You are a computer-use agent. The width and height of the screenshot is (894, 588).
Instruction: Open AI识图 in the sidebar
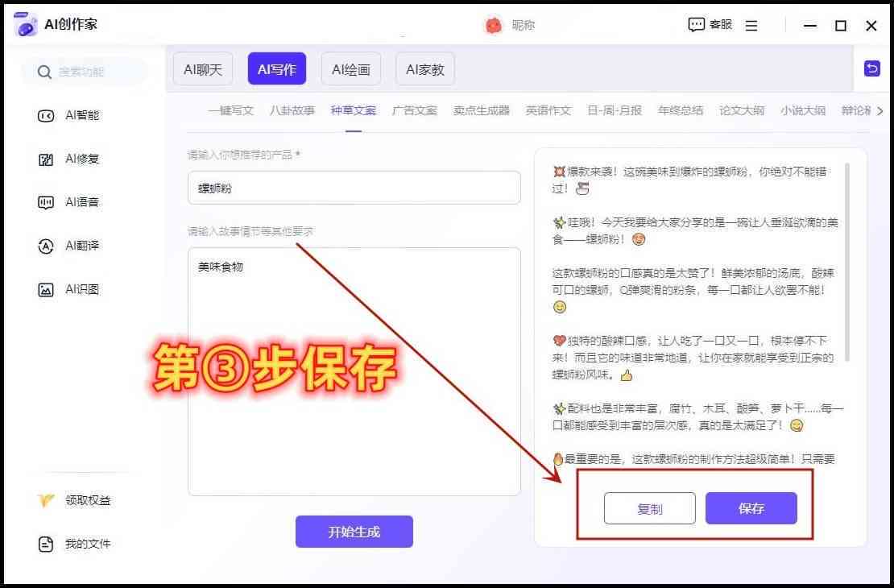click(x=82, y=290)
